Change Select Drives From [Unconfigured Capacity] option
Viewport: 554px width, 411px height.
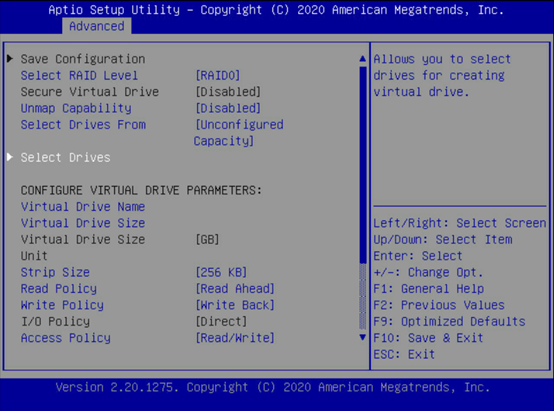[x=239, y=133]
